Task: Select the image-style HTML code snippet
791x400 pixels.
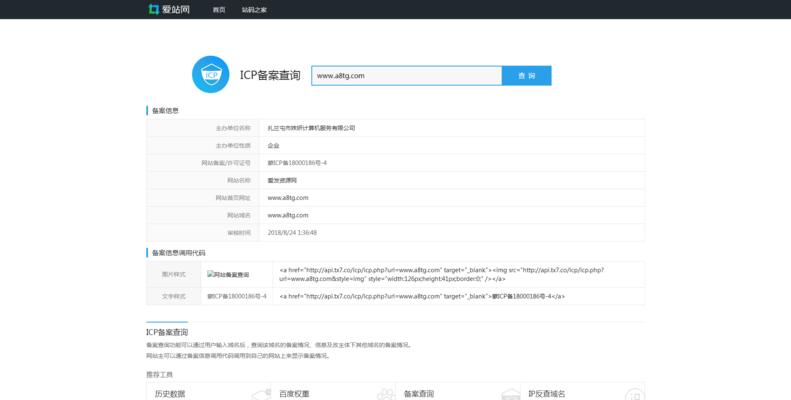Action: (441, 274)
